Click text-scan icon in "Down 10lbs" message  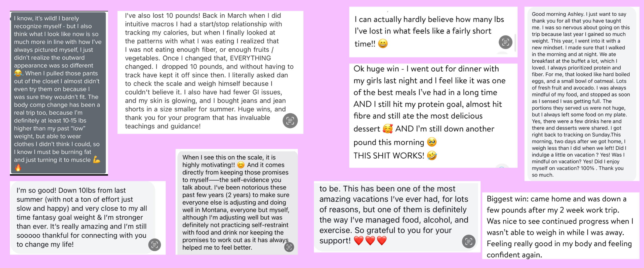point(154,245)
